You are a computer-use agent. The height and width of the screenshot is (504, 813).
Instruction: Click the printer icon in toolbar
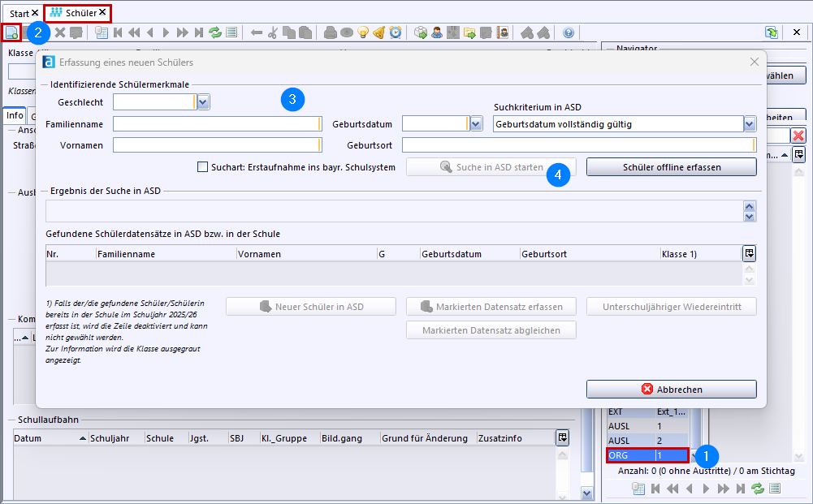pos(330,32)
